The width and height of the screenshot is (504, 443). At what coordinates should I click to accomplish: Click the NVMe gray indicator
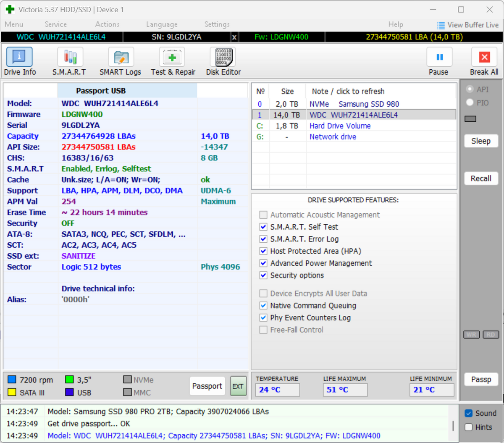pos(128,380)
